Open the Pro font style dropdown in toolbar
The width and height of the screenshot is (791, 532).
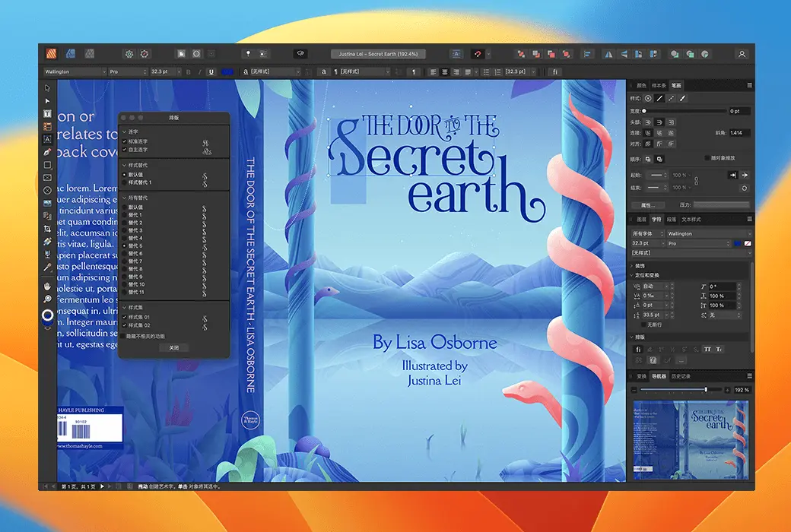tap(128, 71)
